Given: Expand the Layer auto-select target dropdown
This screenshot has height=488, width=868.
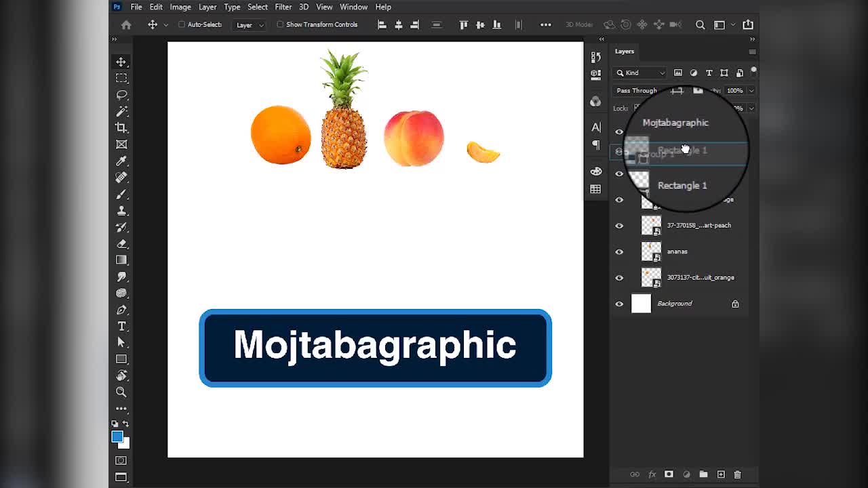Looking at the screenshot, I should pos(250,24).
